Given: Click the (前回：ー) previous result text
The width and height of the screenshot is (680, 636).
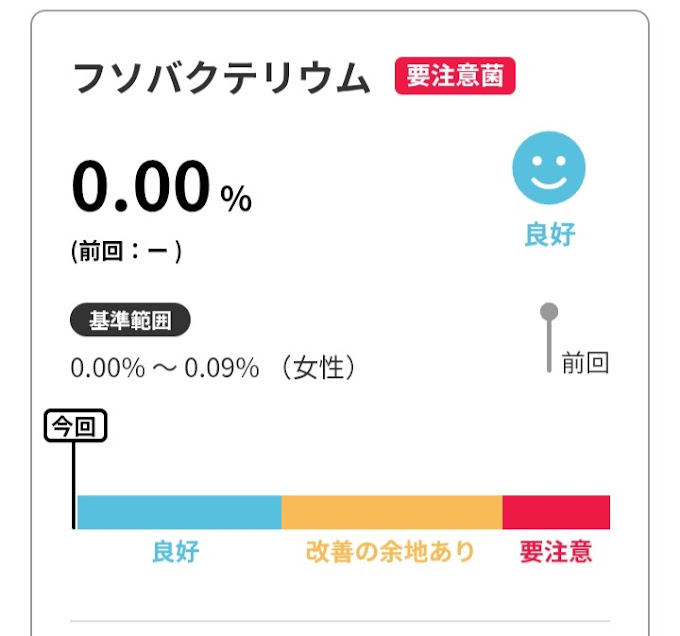Looking at the screenshot, I should pyautogui.click(x=126, y=252).
